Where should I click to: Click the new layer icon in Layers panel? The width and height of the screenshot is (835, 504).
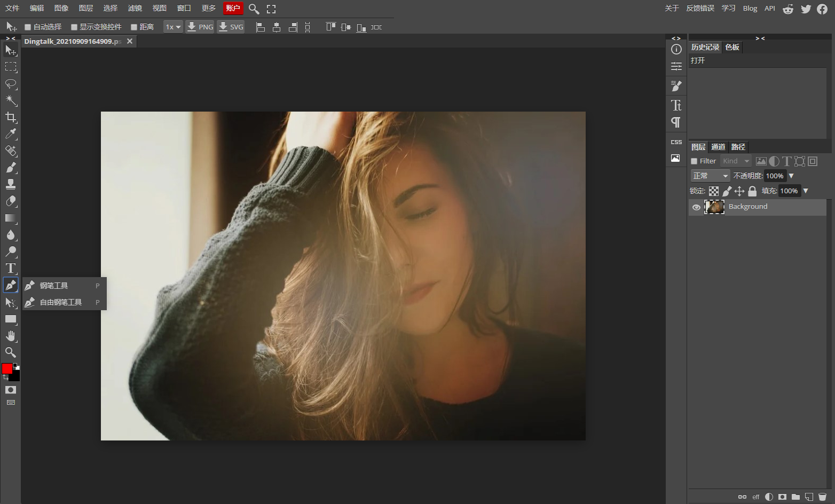(809, 497)
